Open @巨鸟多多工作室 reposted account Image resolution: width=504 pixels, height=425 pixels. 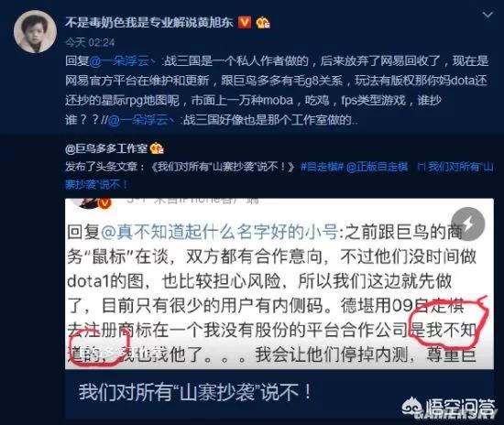(x=106, y=148)
